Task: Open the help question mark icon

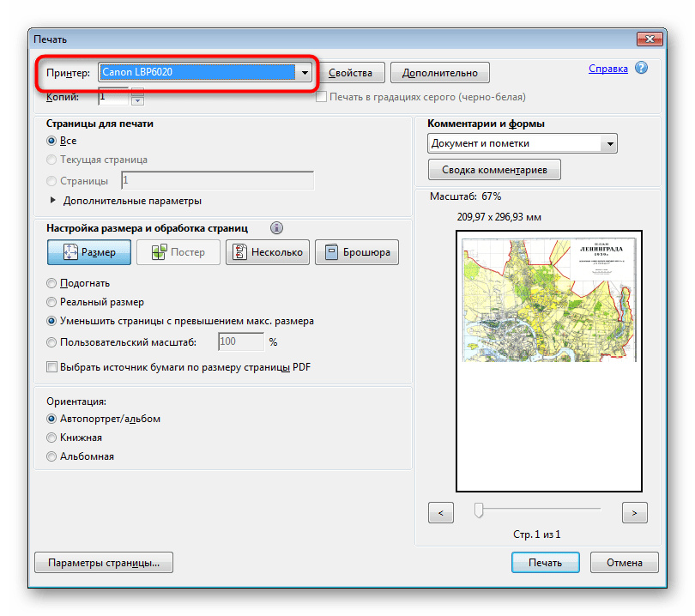Action: [641, 68]
